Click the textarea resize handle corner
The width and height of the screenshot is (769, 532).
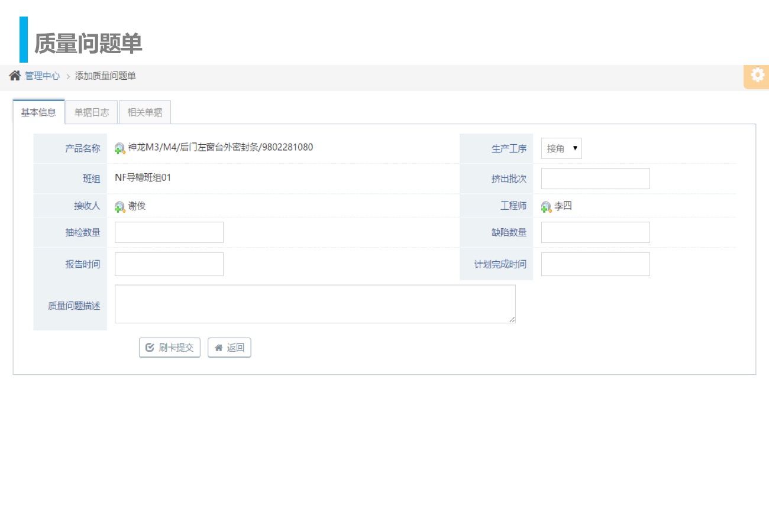point(512,320)
